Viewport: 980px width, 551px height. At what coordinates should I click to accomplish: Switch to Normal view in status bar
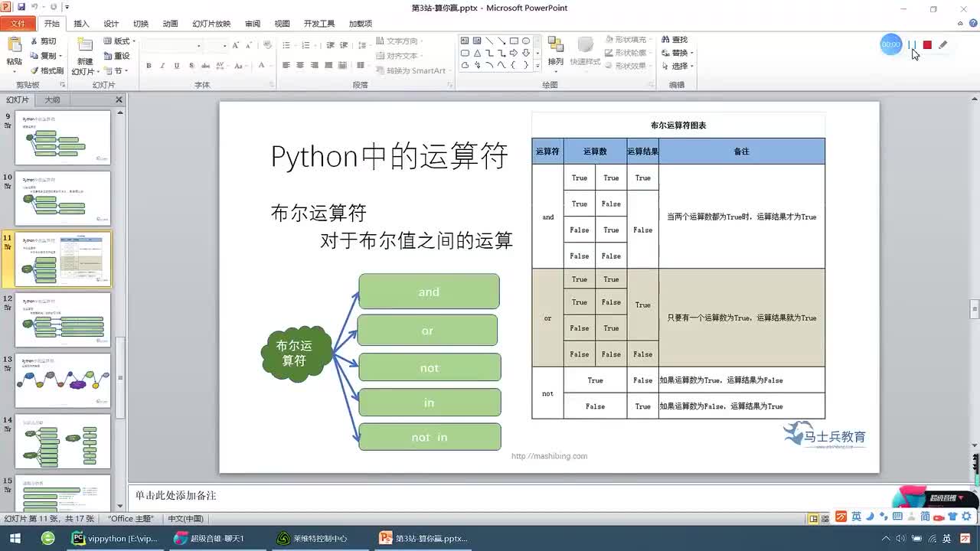pos(813,518)
